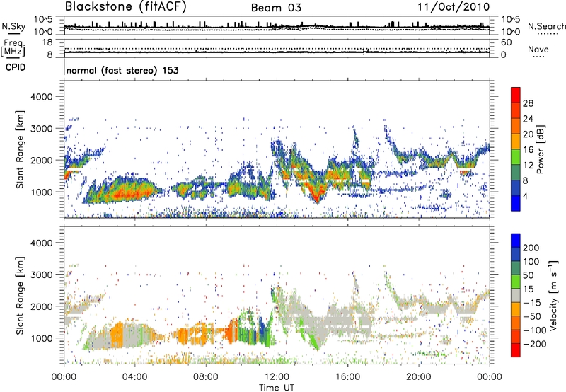Pick the light green power colorbar segment

[516, 157]
